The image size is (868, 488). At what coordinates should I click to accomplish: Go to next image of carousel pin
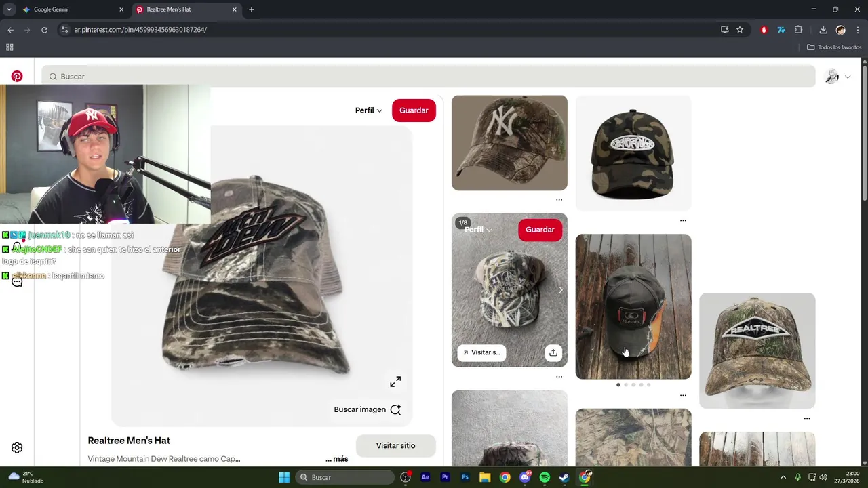pyautogui.click(x=560, y=290)
